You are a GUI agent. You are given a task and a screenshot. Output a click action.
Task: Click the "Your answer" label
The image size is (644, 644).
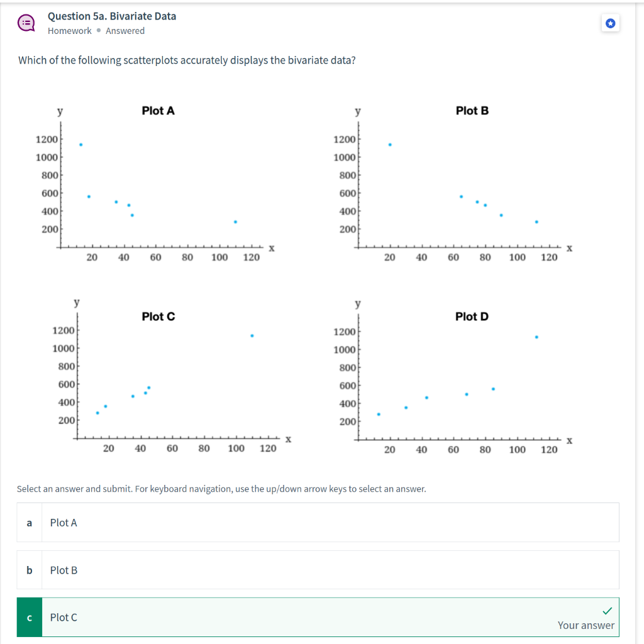click(x=586, y=625)
